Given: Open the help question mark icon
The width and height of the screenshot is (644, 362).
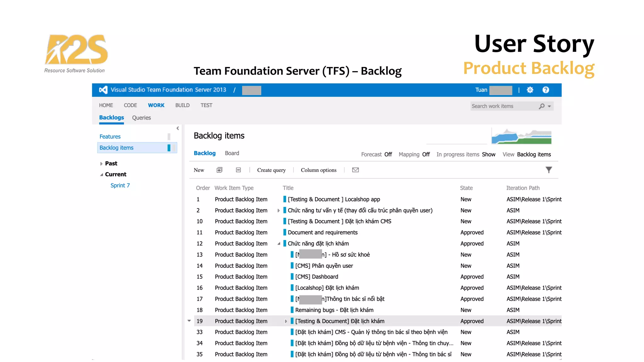Looking at the screenshot, I should pos(546,90).
